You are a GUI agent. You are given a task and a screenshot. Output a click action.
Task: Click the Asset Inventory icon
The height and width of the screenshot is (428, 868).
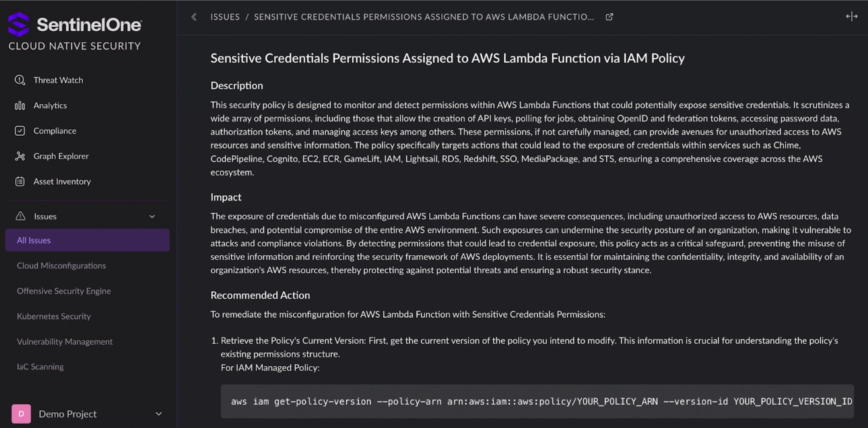click(x=20, y=181)
